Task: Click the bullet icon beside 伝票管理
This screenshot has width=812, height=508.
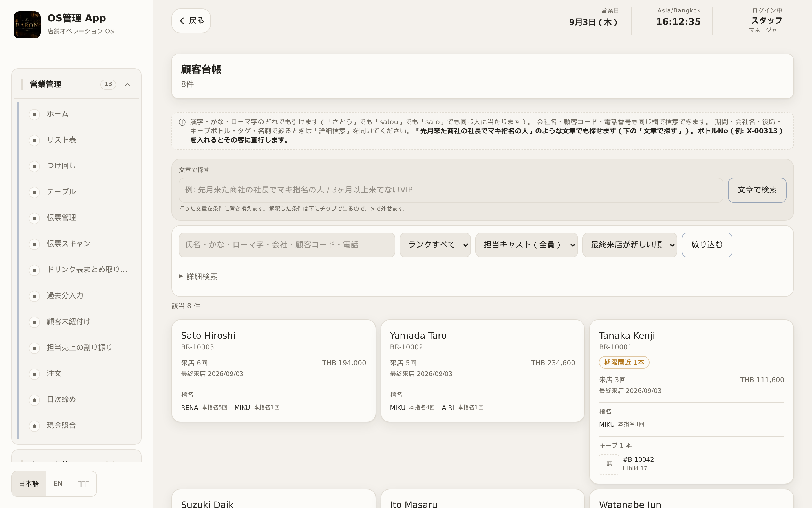Action: click(34, 218)
